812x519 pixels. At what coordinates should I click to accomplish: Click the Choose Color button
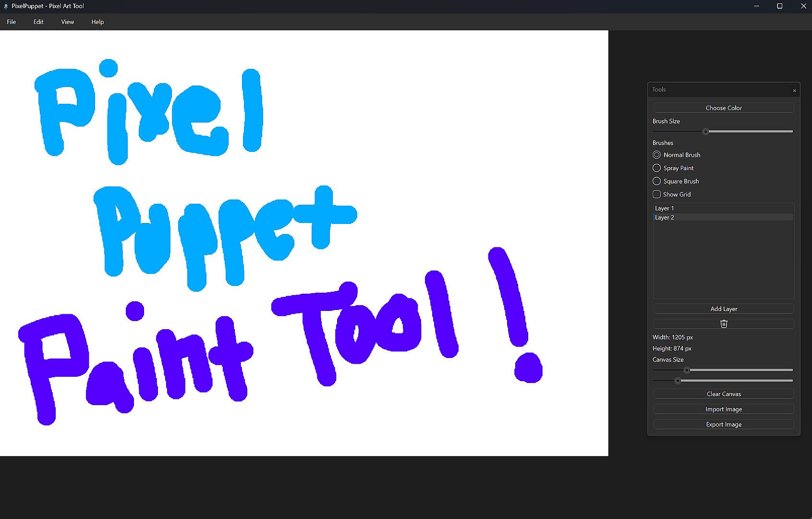(x=724, y=108)
